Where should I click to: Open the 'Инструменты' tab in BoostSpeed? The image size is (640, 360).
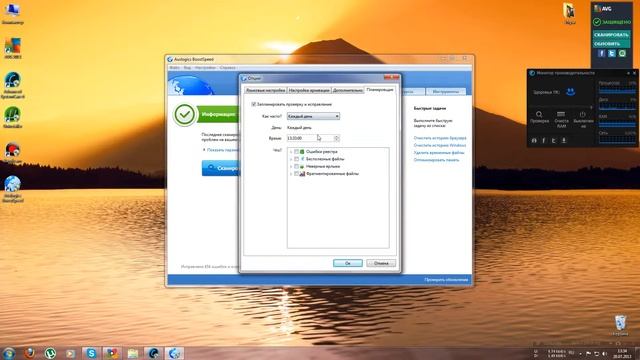tap(446, 91)
